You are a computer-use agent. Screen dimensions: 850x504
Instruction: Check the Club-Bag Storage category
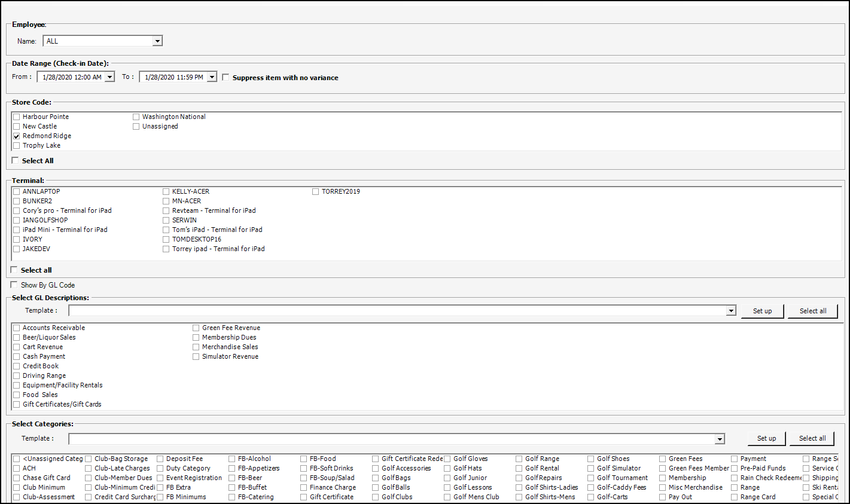[89, 459]
